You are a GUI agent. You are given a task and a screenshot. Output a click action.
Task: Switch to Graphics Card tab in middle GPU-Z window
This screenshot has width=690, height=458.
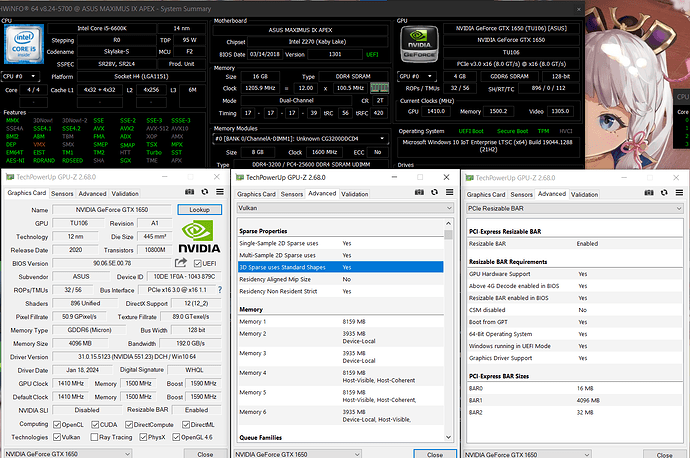pyautogui.click(x=256, y=194)
